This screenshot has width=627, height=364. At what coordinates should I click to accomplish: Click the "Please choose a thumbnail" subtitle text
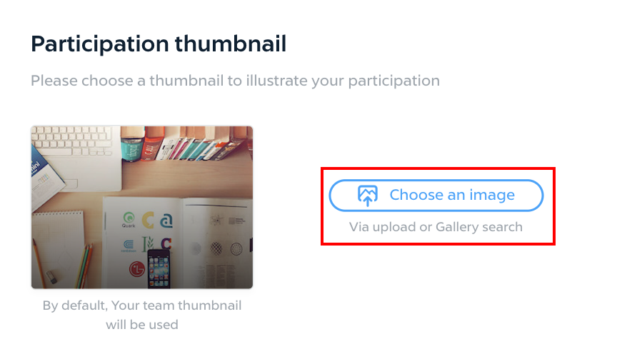coord(235,81)
